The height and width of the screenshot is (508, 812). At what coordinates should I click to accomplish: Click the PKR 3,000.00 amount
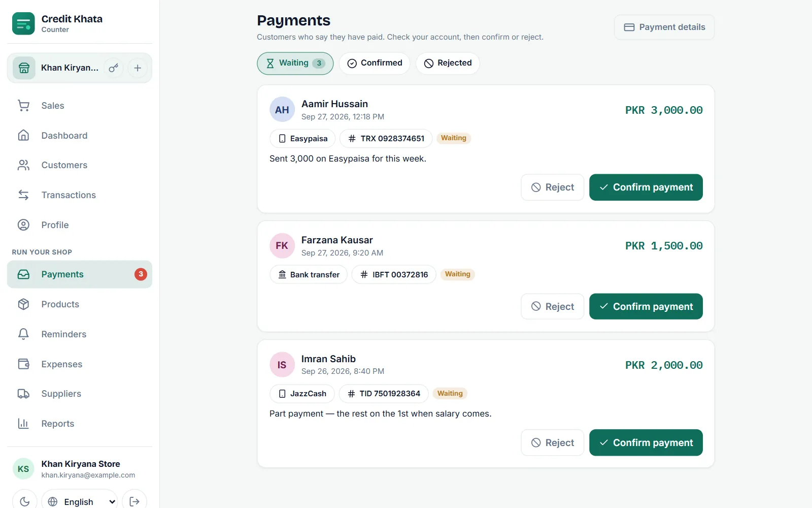point(664,110)
